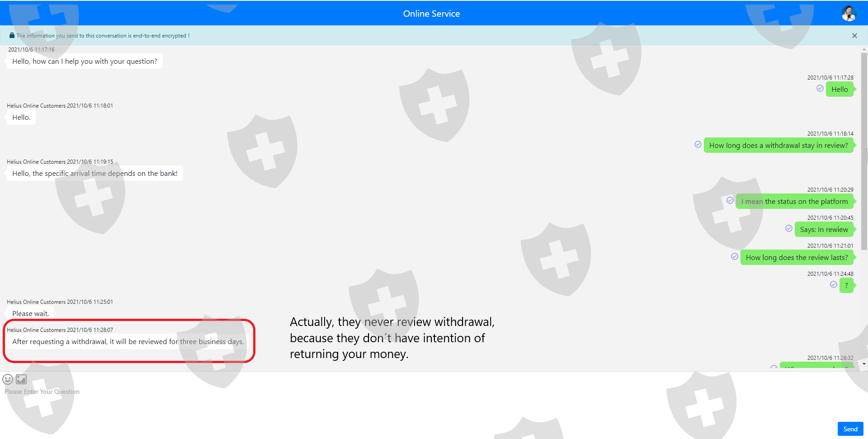Select the 'three business days' reply bubble
This screenshot has height=439, width=868.
pos(128,342)
